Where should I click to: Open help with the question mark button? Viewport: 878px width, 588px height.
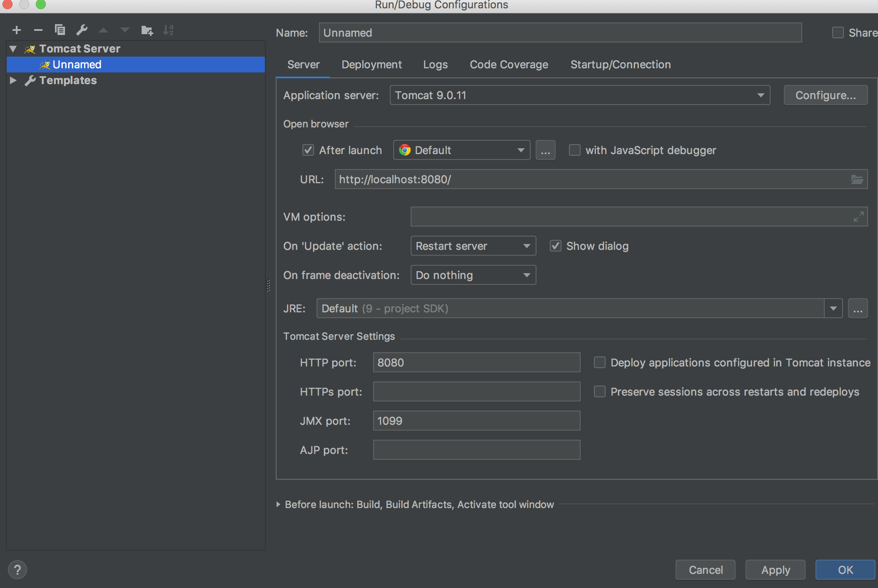[17, 570]
